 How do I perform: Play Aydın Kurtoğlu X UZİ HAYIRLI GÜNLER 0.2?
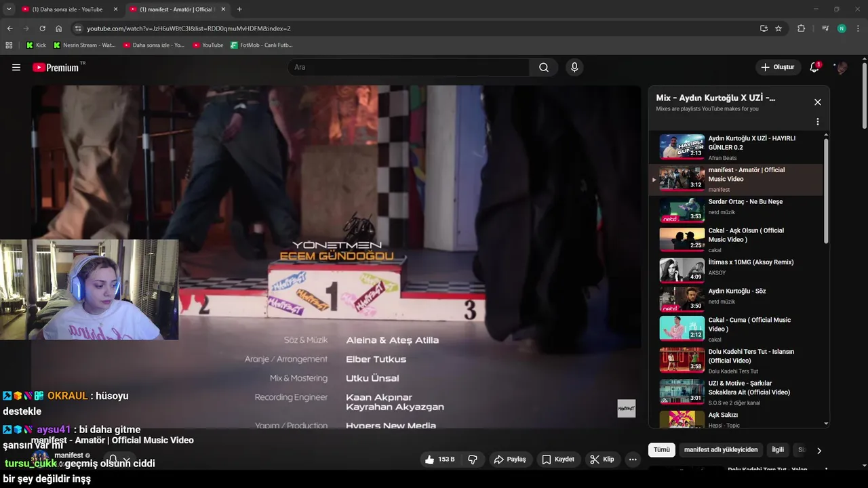point(736,147)
